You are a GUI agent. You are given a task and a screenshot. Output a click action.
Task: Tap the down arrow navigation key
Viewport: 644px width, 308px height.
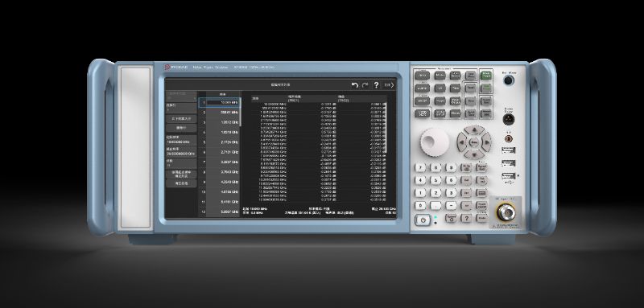click(x=475, y=154)
